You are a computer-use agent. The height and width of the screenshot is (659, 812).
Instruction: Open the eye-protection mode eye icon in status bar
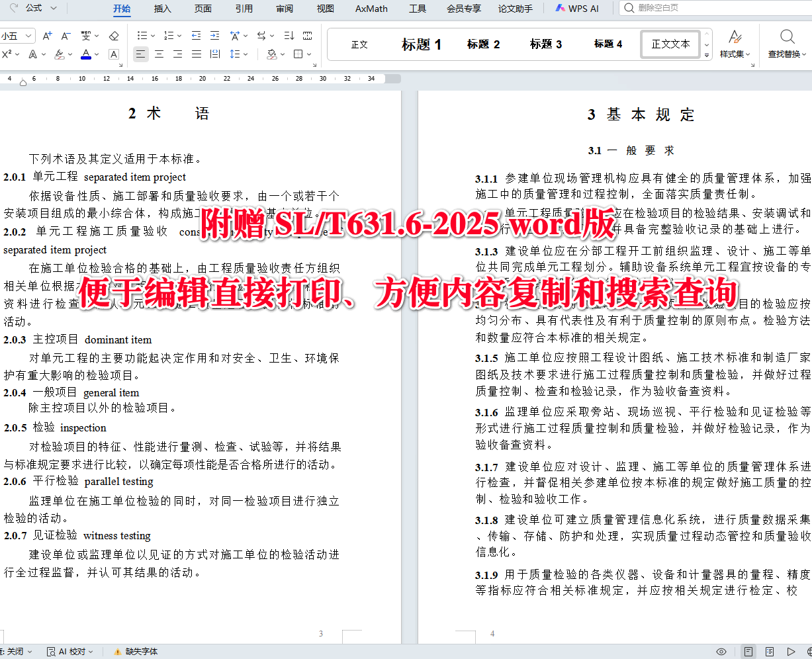(x=721, y=652)
